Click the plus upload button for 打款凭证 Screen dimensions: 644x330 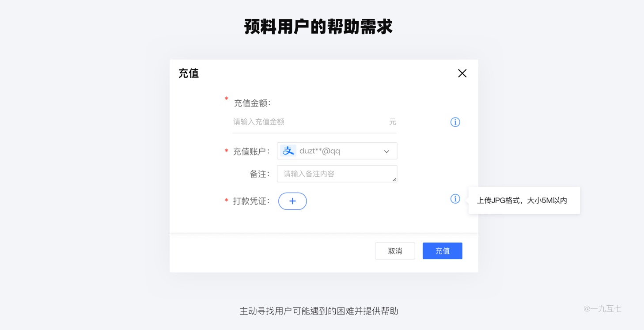pyautogui.click(x=292, y=201)
